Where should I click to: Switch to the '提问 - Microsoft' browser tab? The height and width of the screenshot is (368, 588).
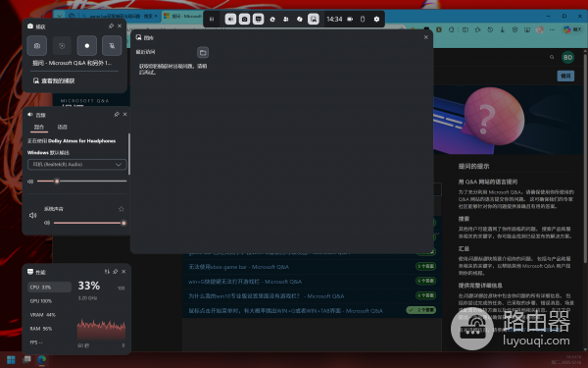(x=182, y=16)
